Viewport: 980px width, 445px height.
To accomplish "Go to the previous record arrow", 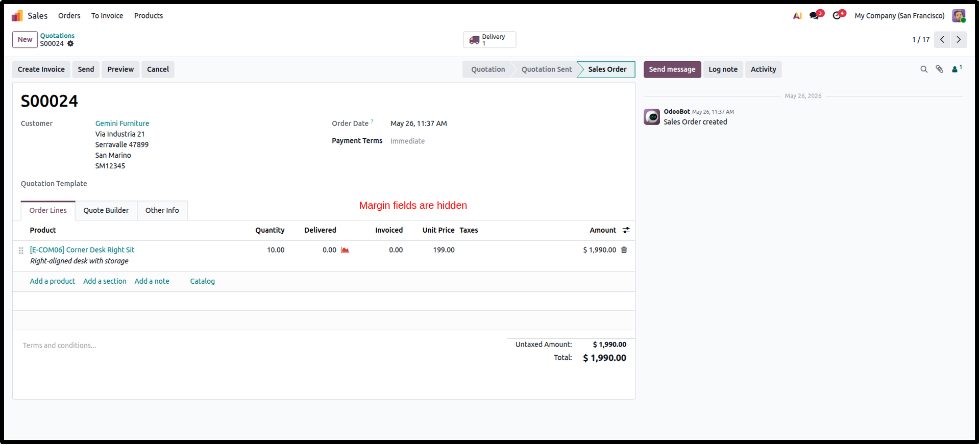I will 942,40.
